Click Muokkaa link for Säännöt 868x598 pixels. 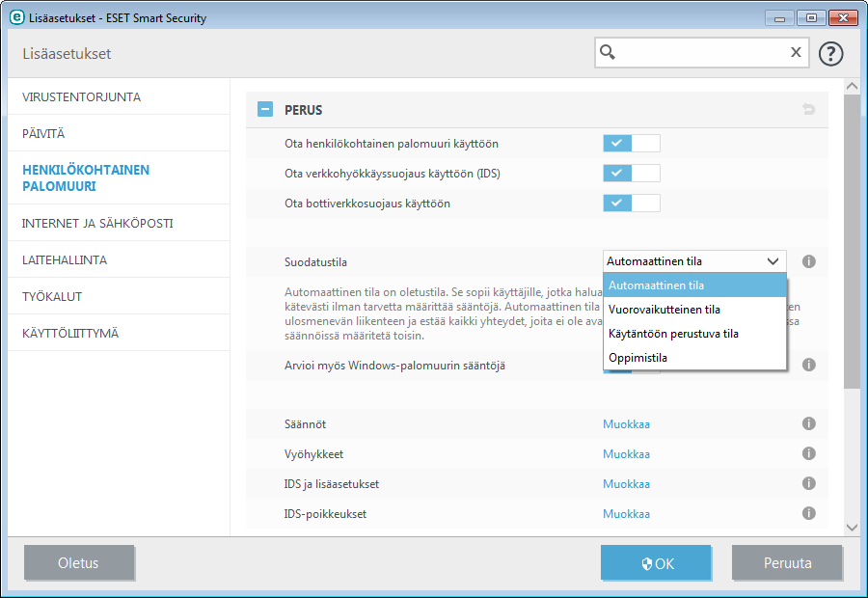[626, 424]
